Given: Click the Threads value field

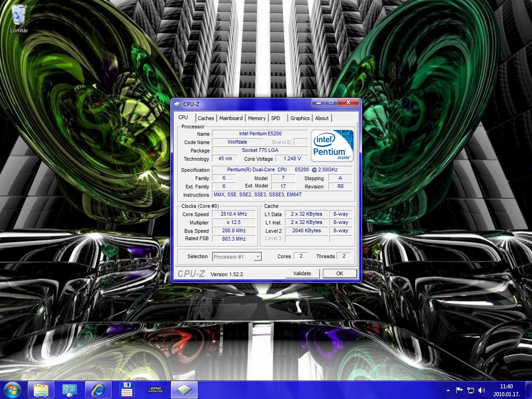Looking at the screenshot, I should [x=344, y=256].
